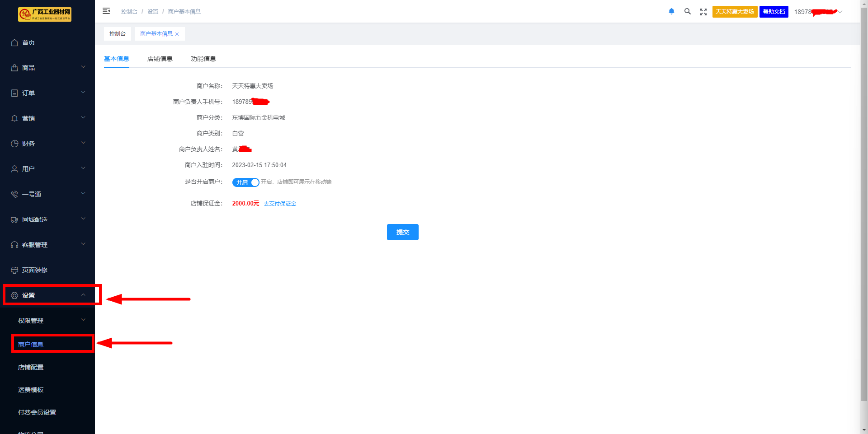
Task: Expand the 商品 menu section
Action: (47, 68)
